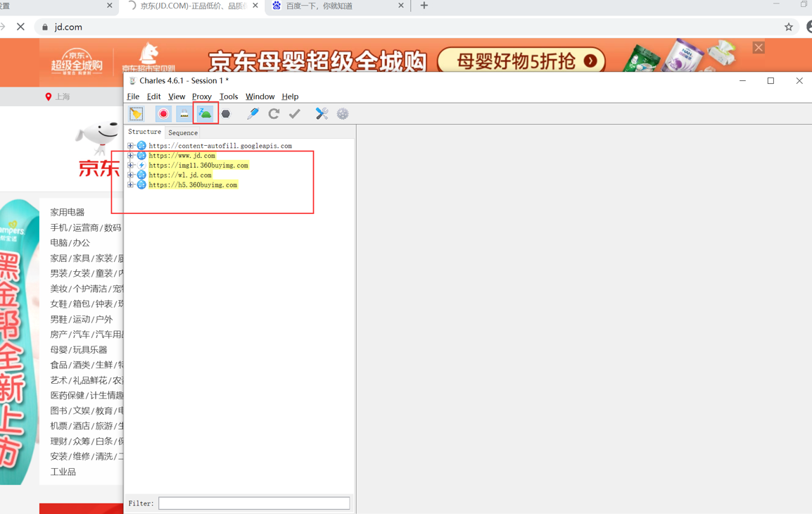This screenshot has width=812, height=514.
Task: Open the Tools menu in Charles
Action: point(229,96)
